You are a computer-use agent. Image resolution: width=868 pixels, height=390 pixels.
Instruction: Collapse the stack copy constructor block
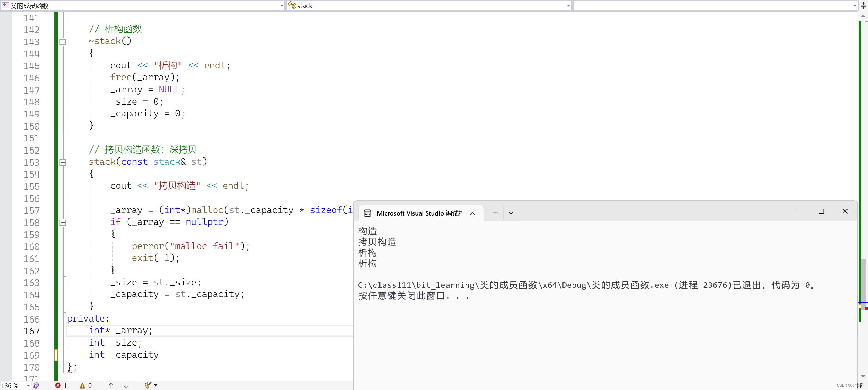point(63,162)
